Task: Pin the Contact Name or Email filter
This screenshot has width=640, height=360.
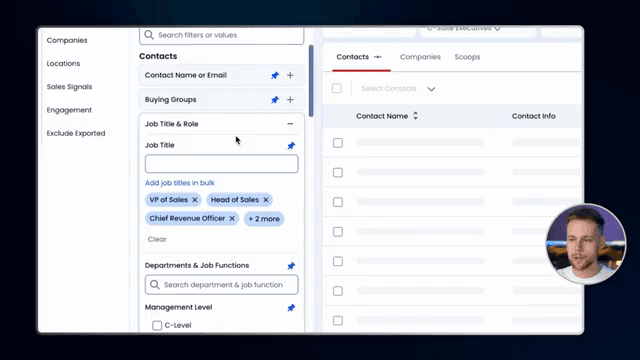Action: (275, 76)
